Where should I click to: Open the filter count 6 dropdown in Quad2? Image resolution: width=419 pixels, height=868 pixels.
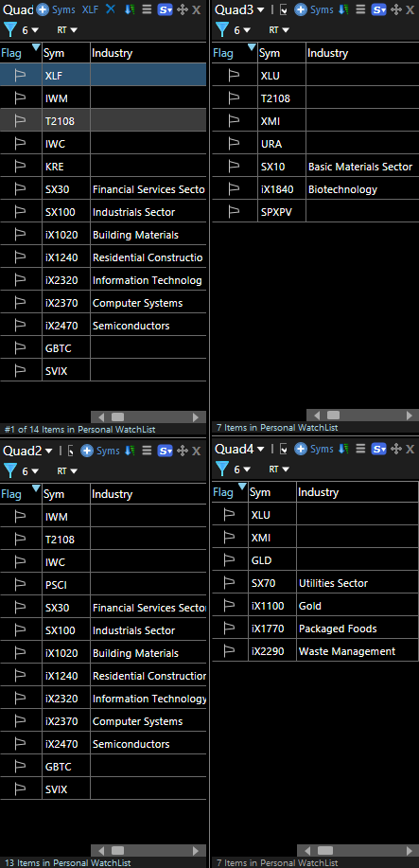(30, 471)
